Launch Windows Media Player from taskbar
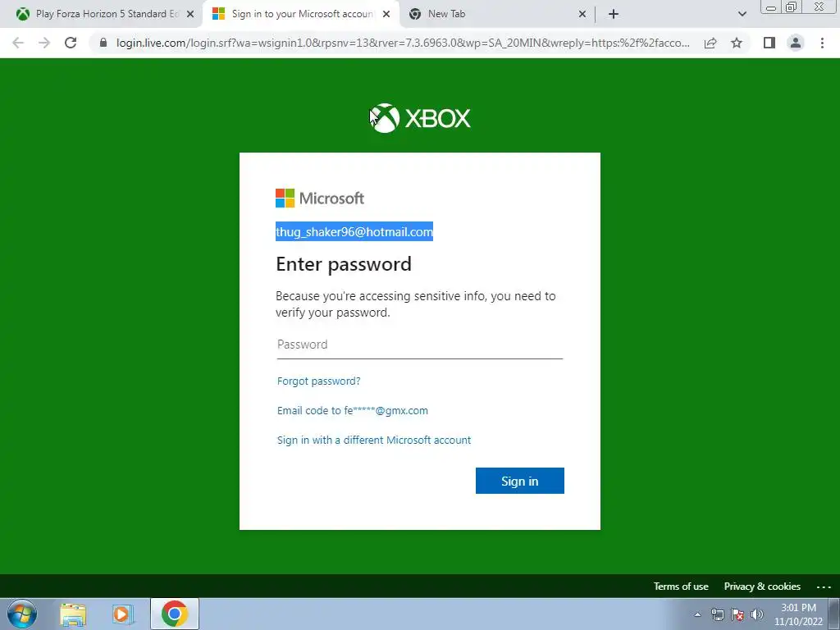The image size is (840, 630). coord(122,614)
